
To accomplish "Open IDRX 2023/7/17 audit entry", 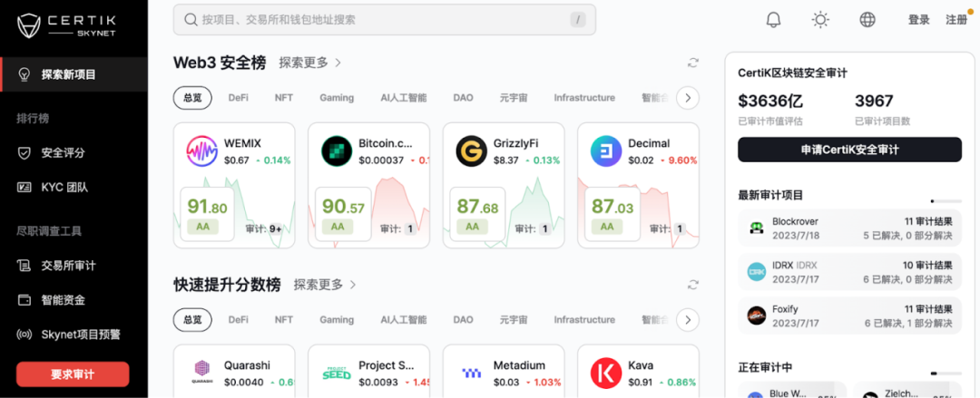I will click(x=849, y=272).
